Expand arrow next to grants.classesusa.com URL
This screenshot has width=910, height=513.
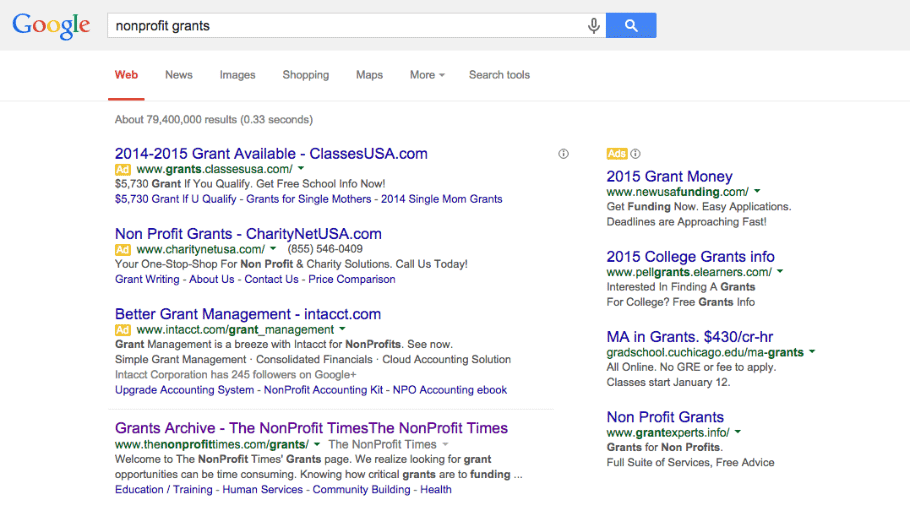tap(301, 169)
